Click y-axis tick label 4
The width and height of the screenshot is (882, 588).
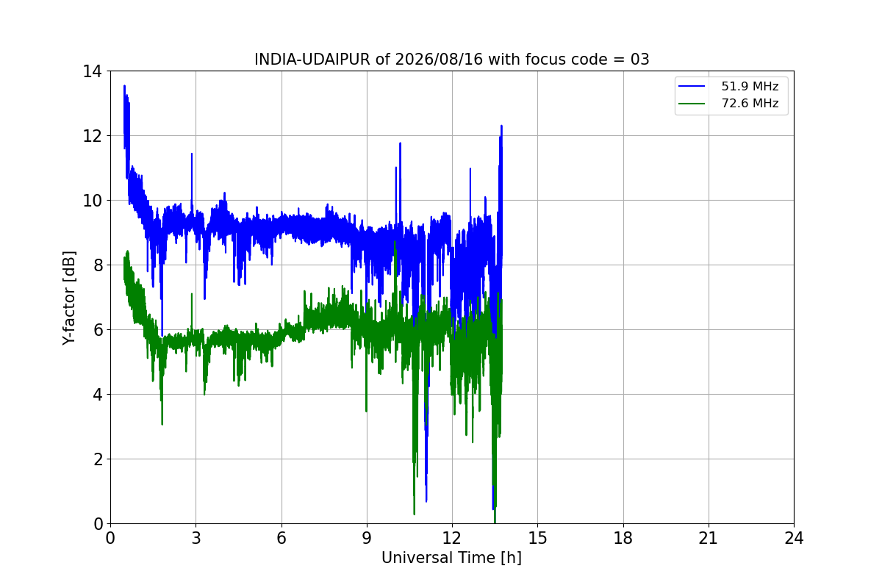[98, 395]
